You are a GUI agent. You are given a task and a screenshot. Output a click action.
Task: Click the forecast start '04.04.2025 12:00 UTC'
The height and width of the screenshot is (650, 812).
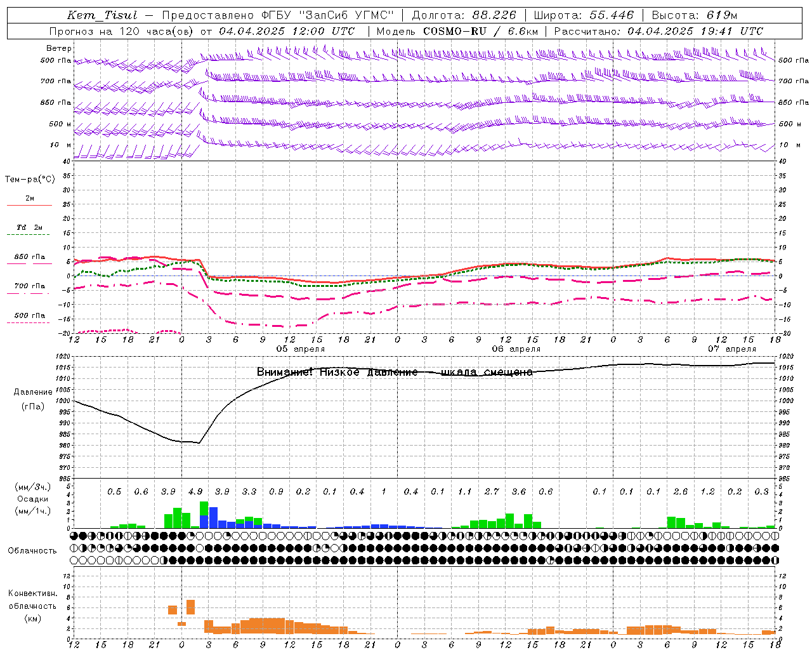[287, 31]
